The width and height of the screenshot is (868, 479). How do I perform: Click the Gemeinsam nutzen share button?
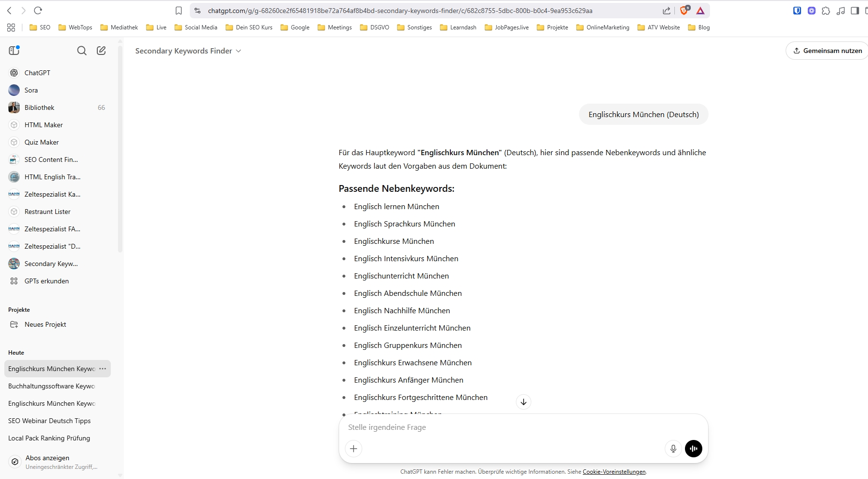tap(827, 51)
